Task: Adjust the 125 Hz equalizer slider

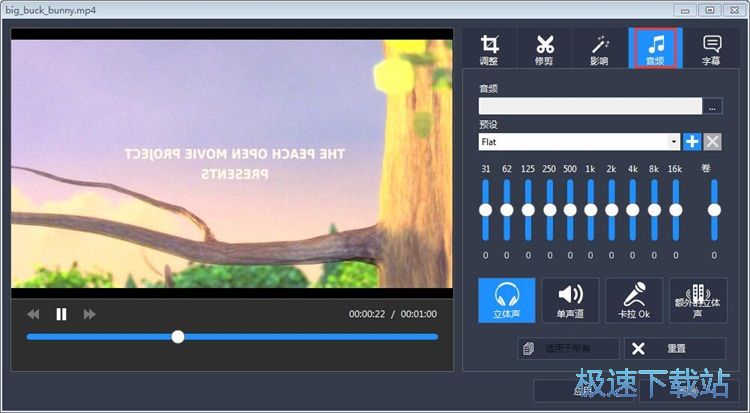Action: pos(528,210)
